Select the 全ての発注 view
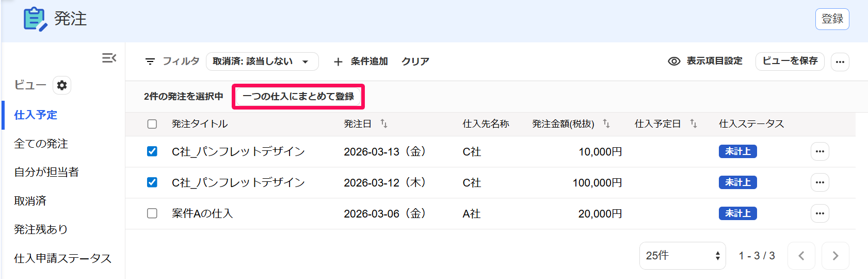Image resolution: width=868 pixels, height=279 pixels. (x=41, y=144)
